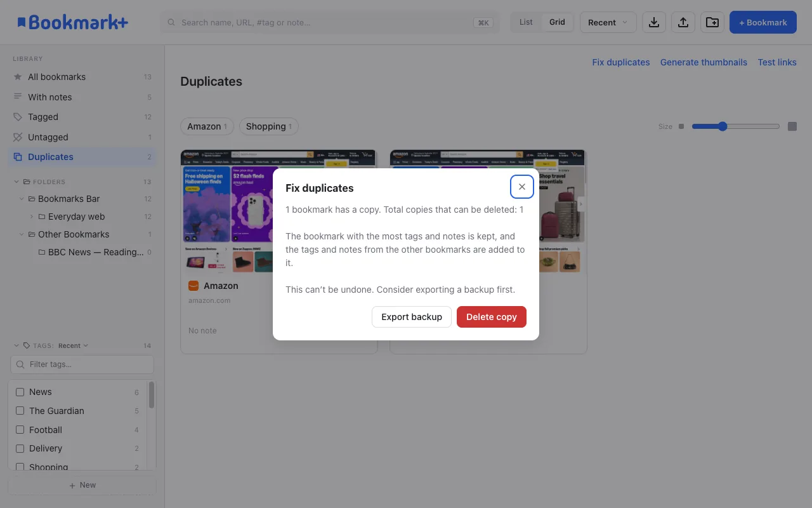Click the import download icon in toolbar
The image size is (812, 508).
coord(654,22)
